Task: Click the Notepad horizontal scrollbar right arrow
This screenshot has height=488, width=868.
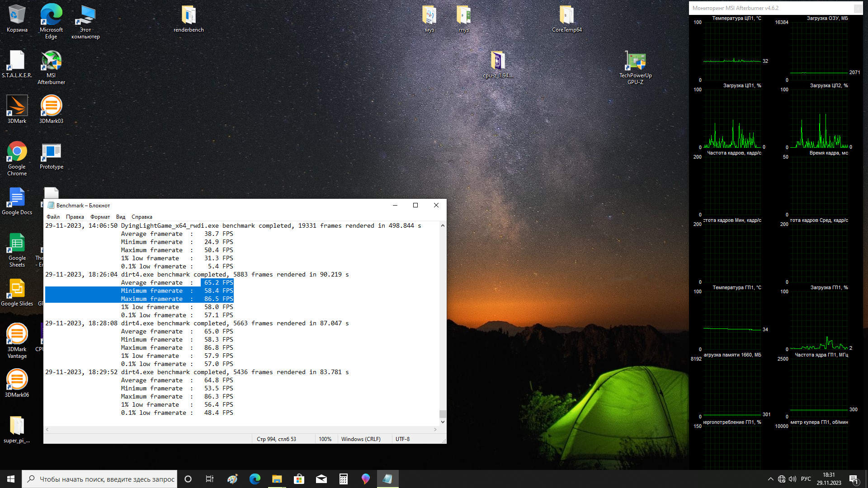Action: pyautogui.click(x=435, y=429)
